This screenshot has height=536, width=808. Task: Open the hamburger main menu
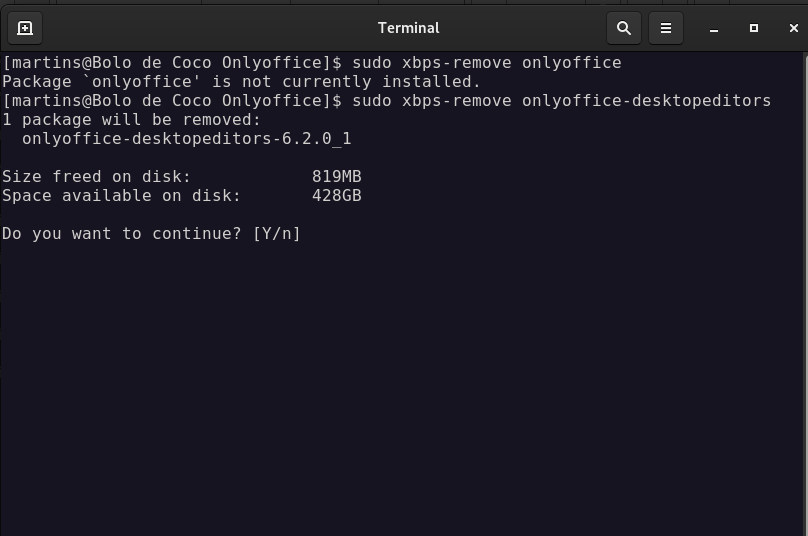[x=666, y=28]
